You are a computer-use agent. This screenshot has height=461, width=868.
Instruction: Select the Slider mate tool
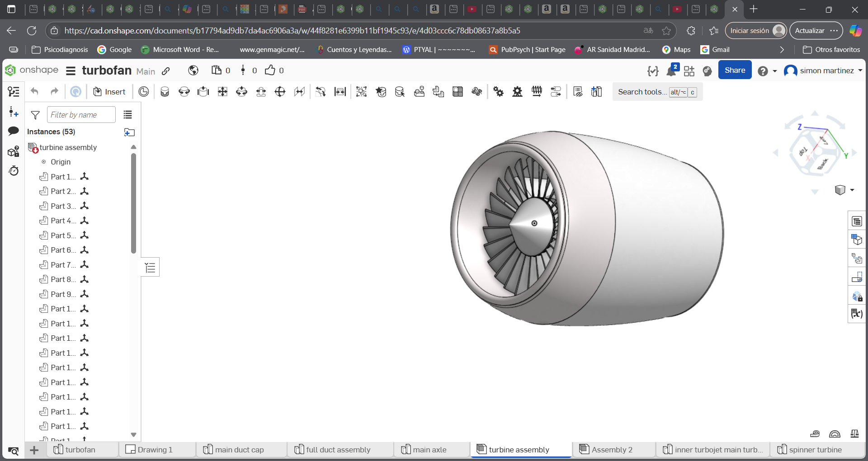tap(203, 92)
